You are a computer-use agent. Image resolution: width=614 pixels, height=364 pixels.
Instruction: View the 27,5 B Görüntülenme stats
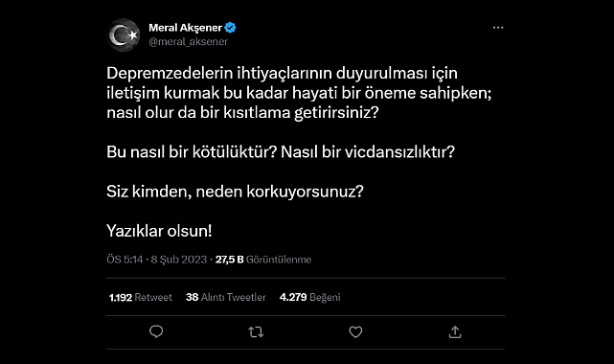pyautogui.click(x=263, y=260)
